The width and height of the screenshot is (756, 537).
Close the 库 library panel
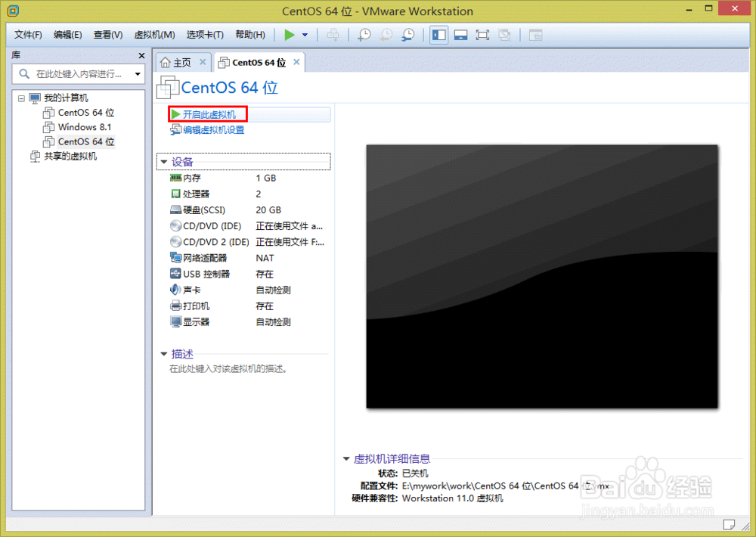(141, 55)
